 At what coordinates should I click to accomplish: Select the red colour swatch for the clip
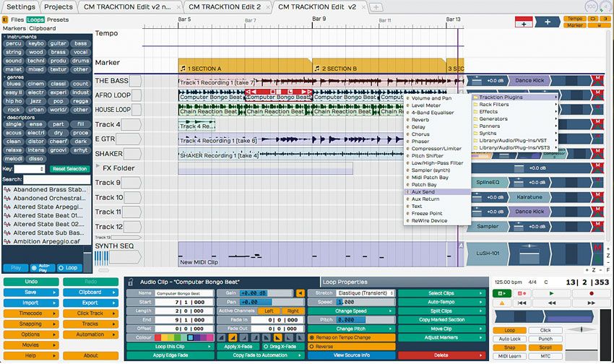coord(157,337)
